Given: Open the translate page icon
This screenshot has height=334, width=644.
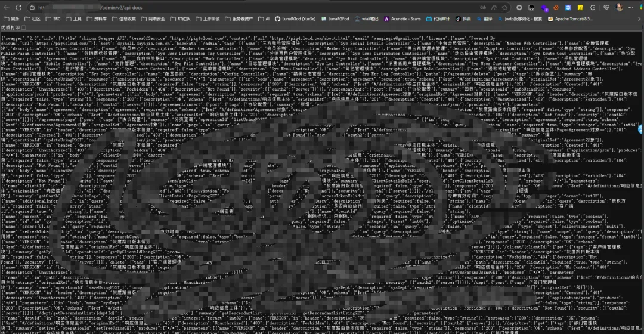Looking at the screenshot, I should [483, 7].
